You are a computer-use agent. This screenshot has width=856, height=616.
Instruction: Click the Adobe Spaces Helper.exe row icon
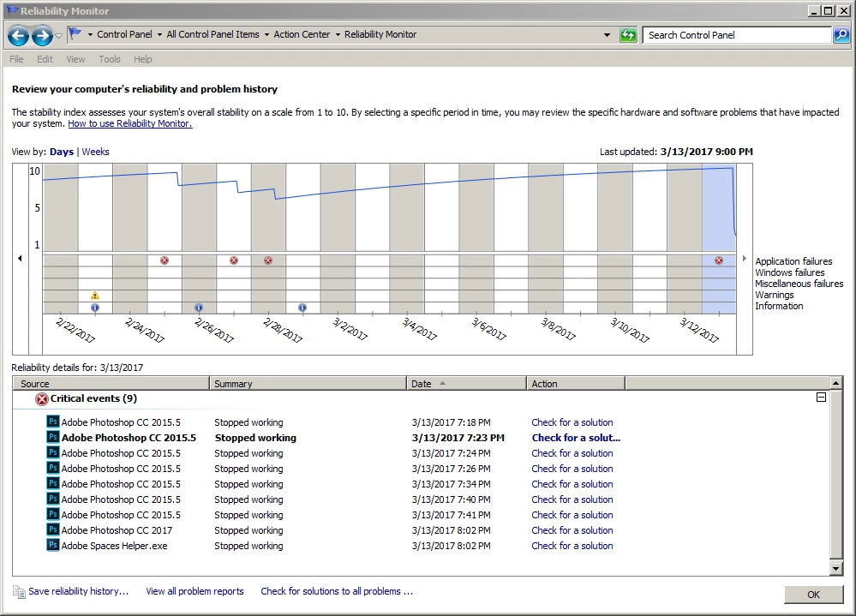click(x=53, y=545)
